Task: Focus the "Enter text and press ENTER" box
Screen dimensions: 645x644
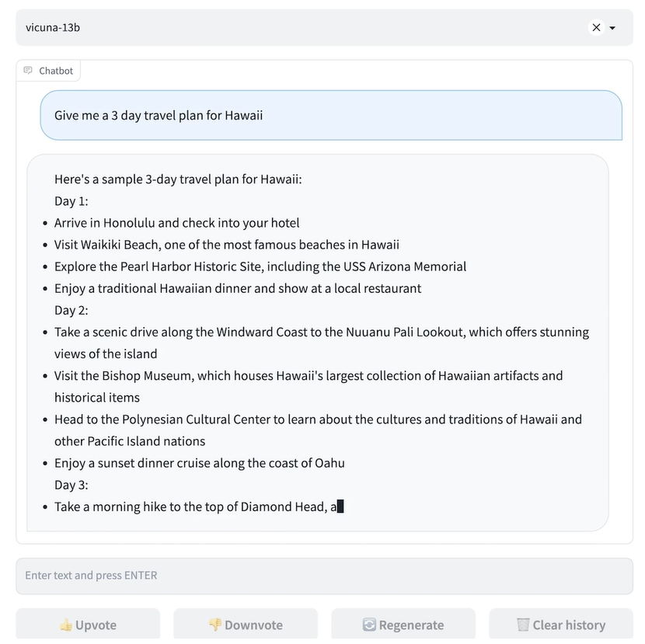Action: (x=324, y=576)
